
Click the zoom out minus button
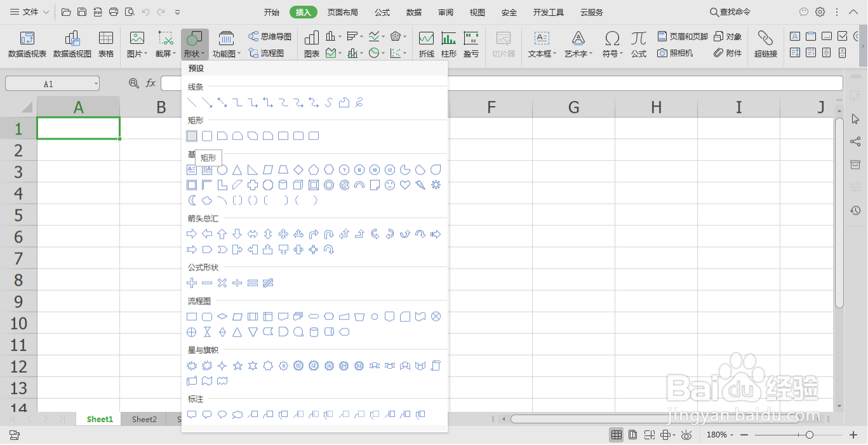tap(745, 435)
